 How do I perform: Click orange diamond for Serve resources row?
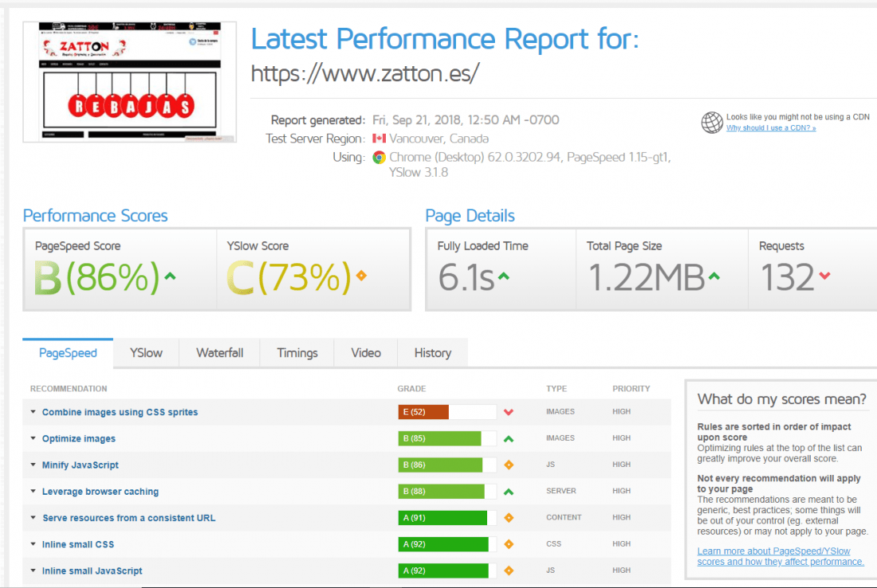point(509,518)
